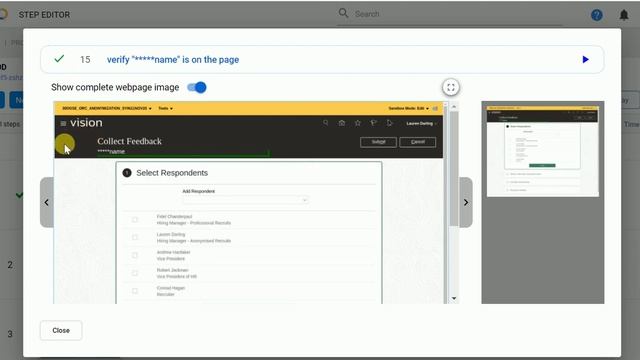Click the green passed checkmark of step 15
The image size is (640, 360).
click(x=59, y=59)
